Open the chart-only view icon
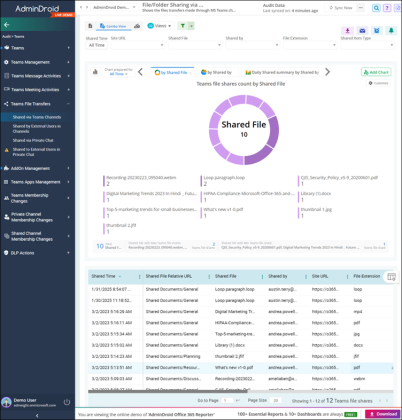The width and height of the screenshot is (402, 420). pyautogui.click(x=137, y=26)
